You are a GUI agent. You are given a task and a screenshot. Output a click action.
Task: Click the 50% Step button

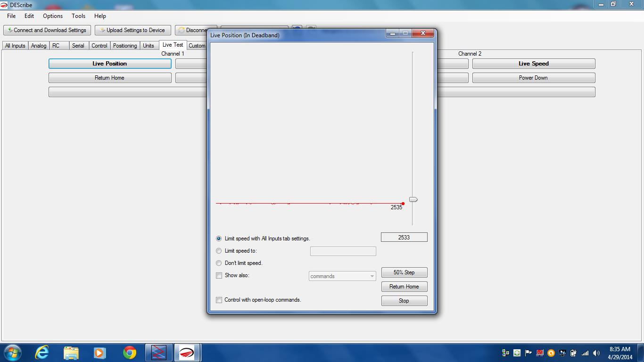[404, 272]
